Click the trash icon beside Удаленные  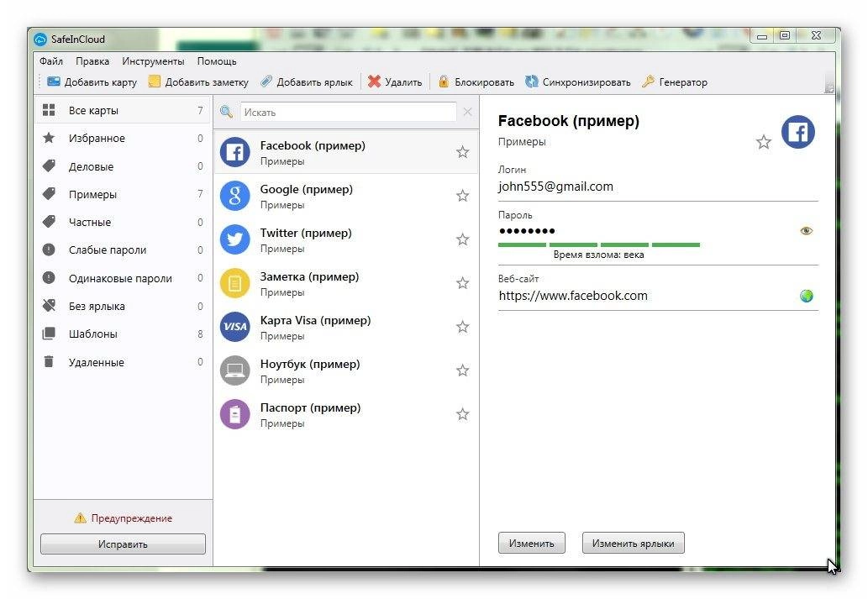click(49, 361)
